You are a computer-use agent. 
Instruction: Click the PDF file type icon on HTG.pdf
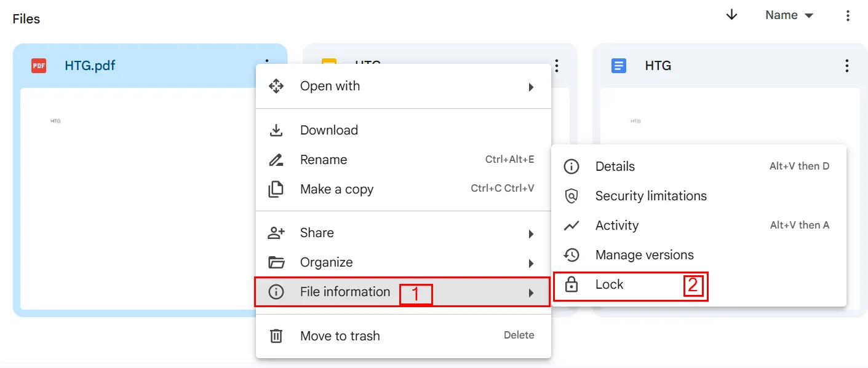(38, 65)
